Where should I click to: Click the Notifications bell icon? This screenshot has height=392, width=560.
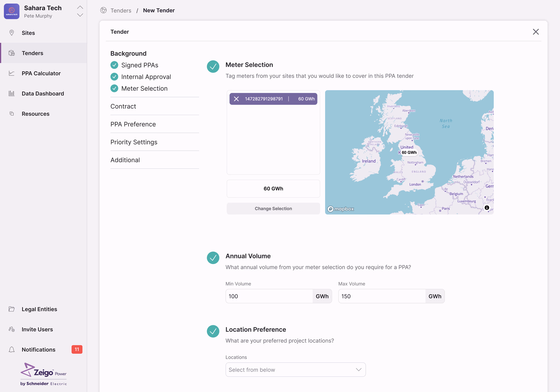pos(11,350)
